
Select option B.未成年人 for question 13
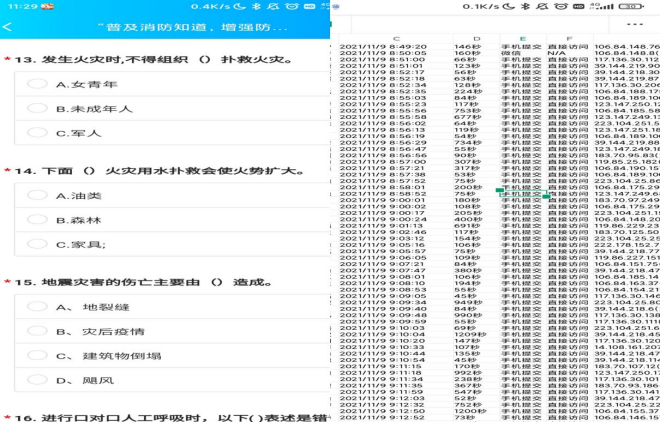[38, 109]
